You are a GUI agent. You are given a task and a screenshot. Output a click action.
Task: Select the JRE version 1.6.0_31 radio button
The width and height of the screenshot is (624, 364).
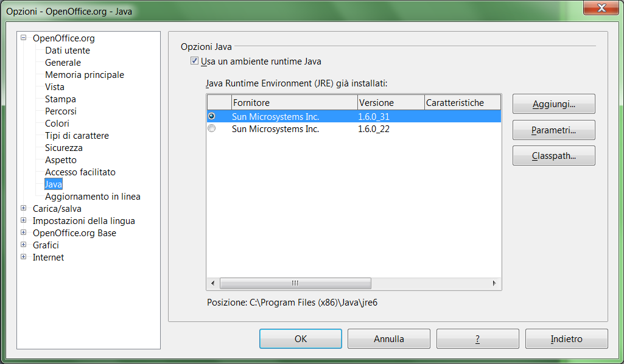click(x=212, y=116)
